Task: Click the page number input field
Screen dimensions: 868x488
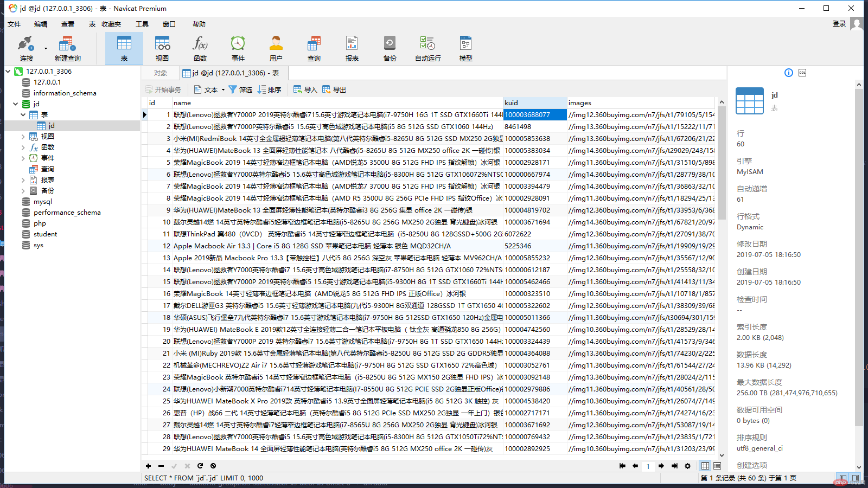Action: point(648,466)
